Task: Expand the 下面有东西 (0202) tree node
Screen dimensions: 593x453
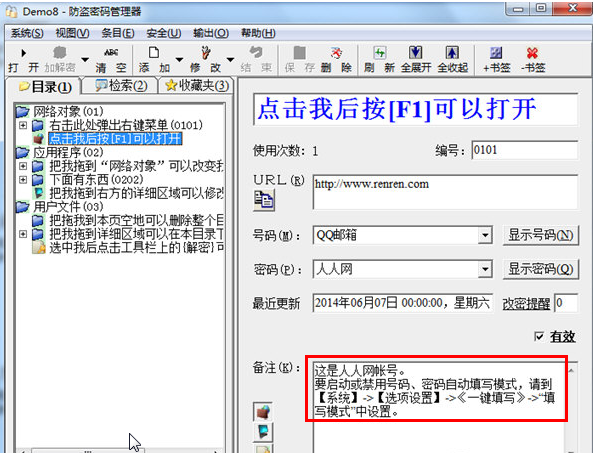Action: [x=23, y=180]
